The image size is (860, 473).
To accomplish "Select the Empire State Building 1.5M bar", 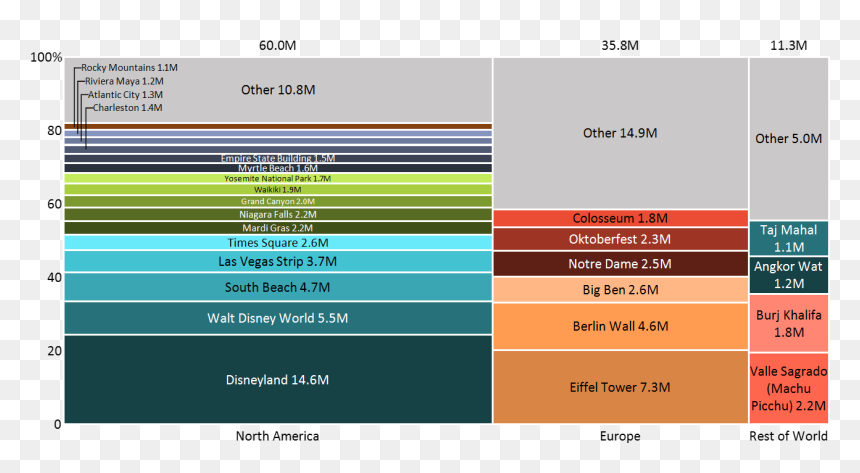I will click(278, 159).
